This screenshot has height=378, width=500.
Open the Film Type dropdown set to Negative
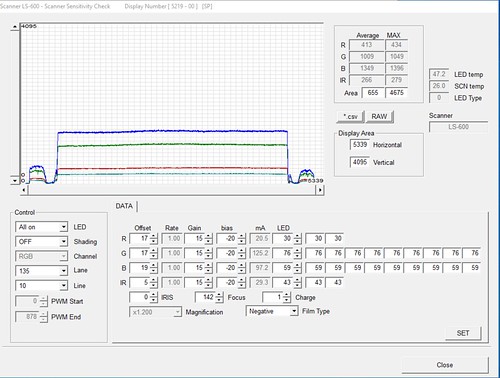pyautogui.click(x=271, y=311)
